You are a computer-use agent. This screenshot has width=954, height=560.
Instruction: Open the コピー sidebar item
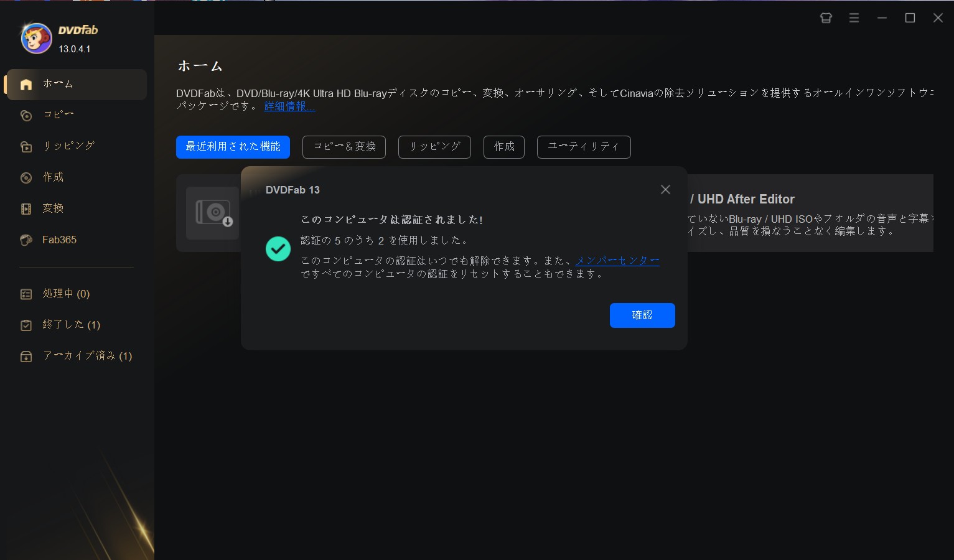pyautogui.click(x=76, y=115)
